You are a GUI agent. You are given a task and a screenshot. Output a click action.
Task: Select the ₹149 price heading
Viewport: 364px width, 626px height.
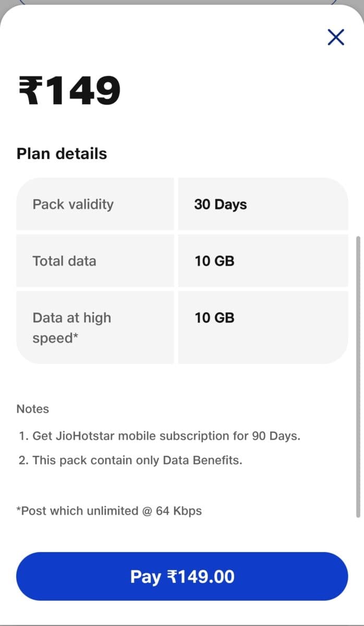point(68,90)
